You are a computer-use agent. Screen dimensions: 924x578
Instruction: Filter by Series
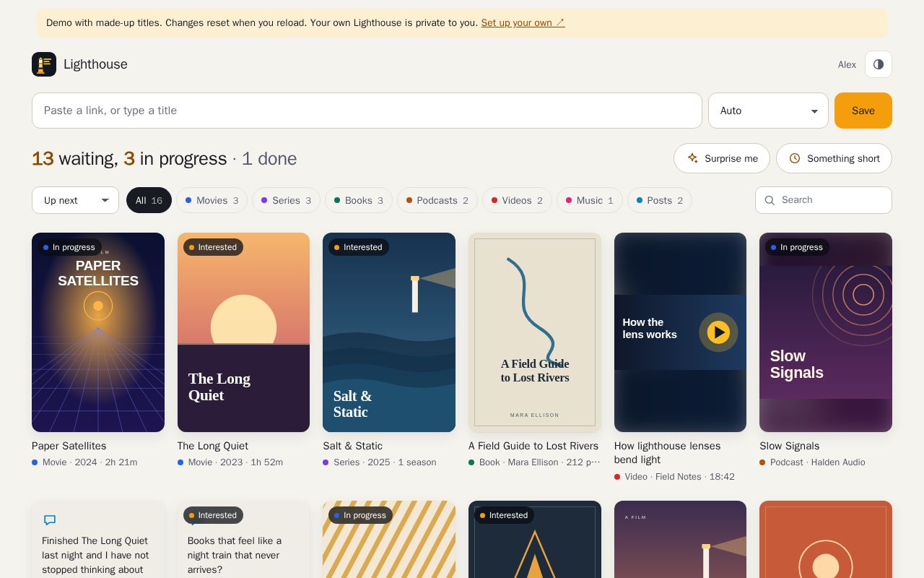pos(286,200)
